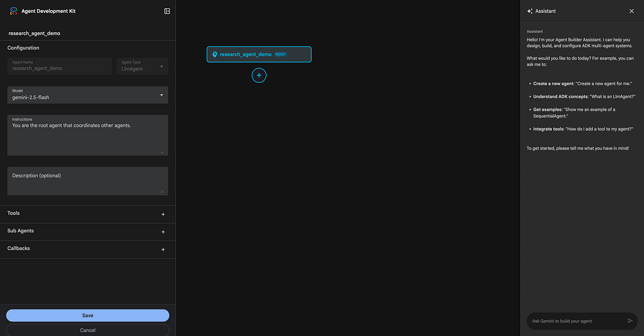
Task: Close the Assistant panel
Action: 632,11
